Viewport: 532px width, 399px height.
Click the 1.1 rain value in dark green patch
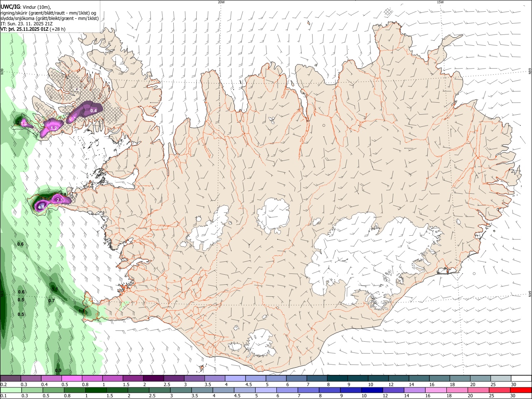click(54, 289)
